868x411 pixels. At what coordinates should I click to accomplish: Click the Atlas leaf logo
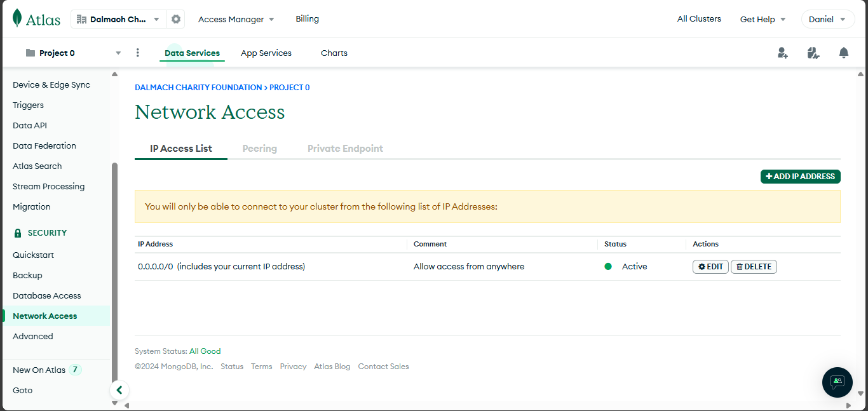(x=17, y=19)
